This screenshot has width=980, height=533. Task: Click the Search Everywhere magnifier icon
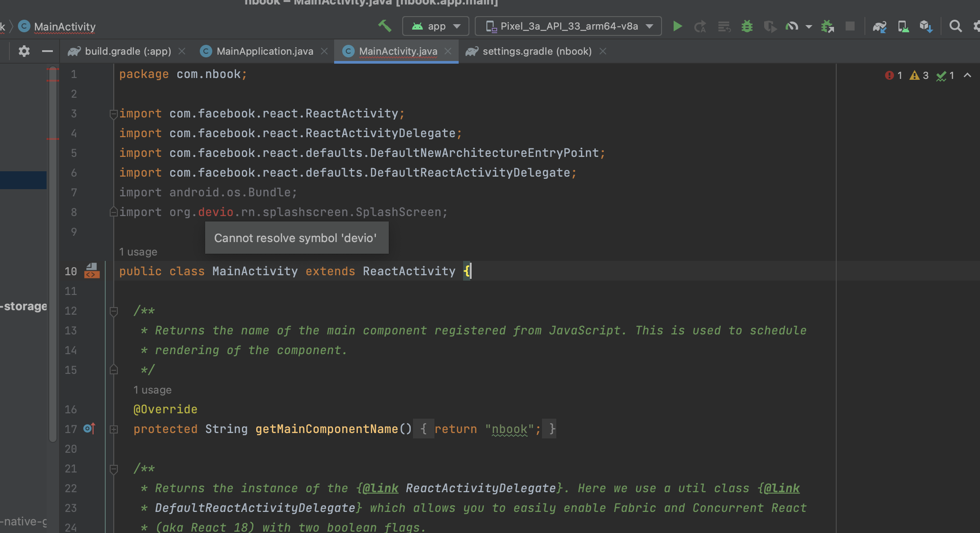click(x=955, y=26)
